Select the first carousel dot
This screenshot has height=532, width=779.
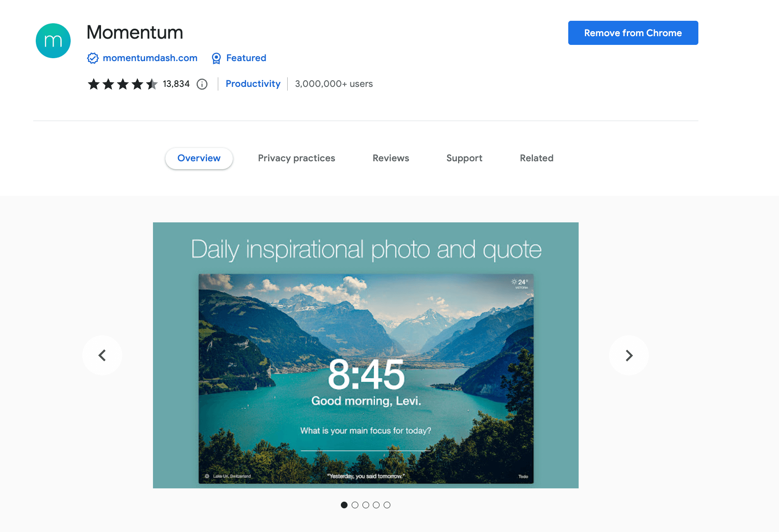(x=344, y=505)
